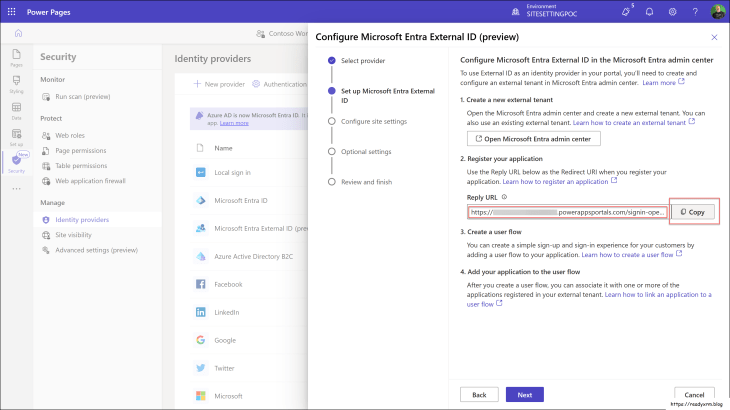Click inside the Reply URL field
Image resolution: width=730 pixels, height=410 pixels.
coord(567,212)
